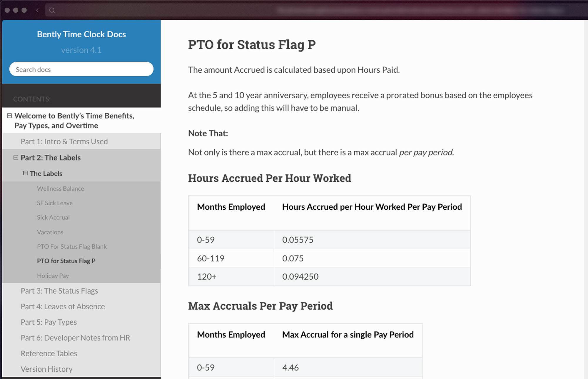Select 'Wellness Balance' in the sidebar
The image size is (588, 379).
point(60,188)
